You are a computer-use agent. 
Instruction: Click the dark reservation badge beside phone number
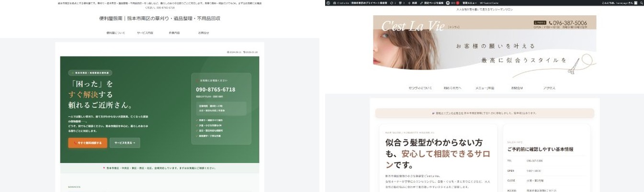tap(540, 23)
